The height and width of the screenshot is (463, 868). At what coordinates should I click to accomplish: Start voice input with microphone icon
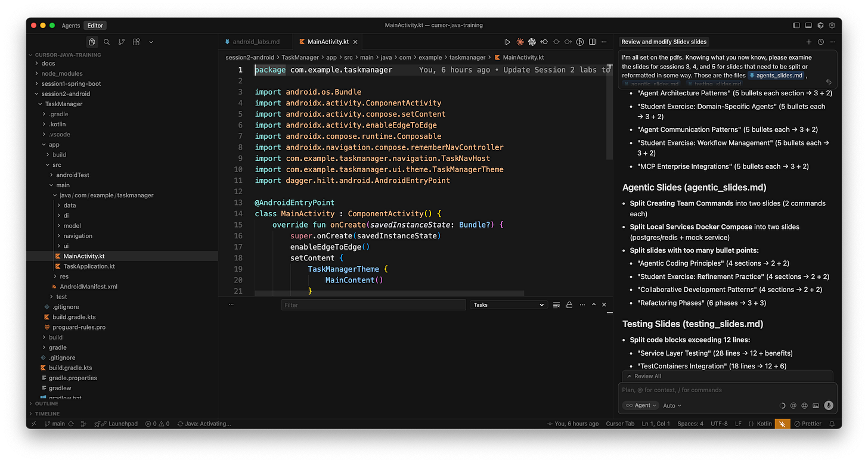pyautogui.click(x=828, y=405)
